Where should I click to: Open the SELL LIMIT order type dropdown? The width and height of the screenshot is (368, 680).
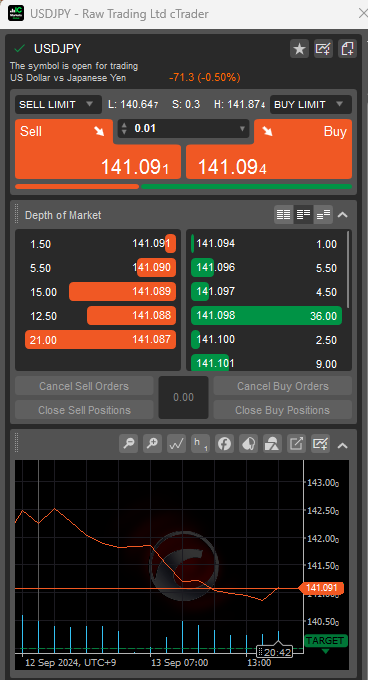click(59, 105)
